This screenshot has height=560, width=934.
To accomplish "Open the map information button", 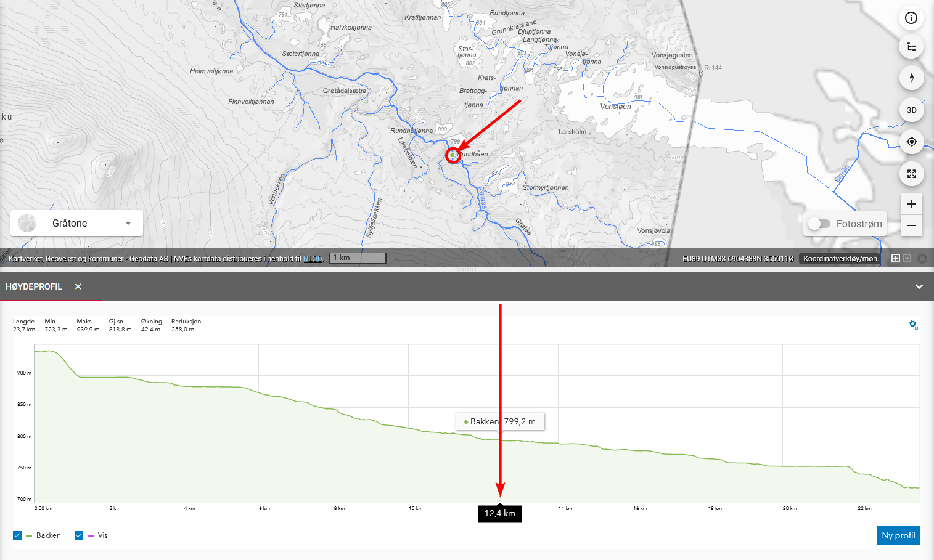I will pos(911,18).
